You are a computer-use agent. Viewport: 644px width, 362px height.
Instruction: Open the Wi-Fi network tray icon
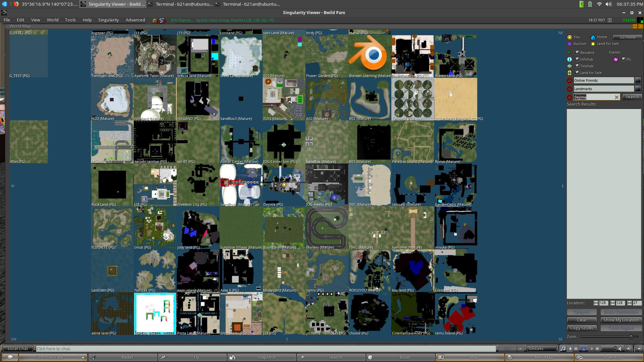tap(599, 4)
